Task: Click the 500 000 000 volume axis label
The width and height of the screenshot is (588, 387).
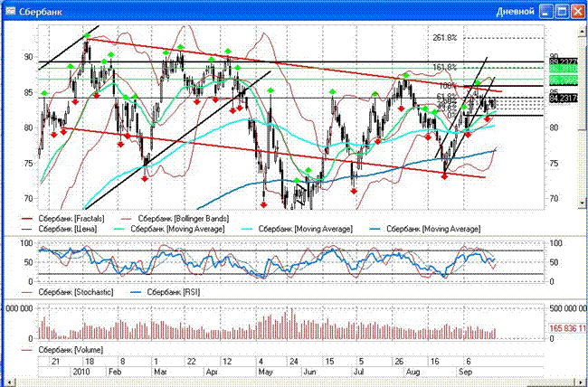Action: [x=567, y=308]
